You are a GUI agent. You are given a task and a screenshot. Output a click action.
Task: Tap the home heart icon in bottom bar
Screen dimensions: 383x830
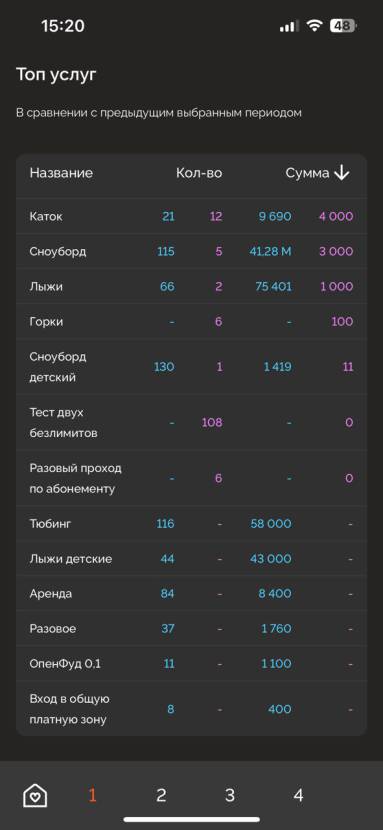35,795
